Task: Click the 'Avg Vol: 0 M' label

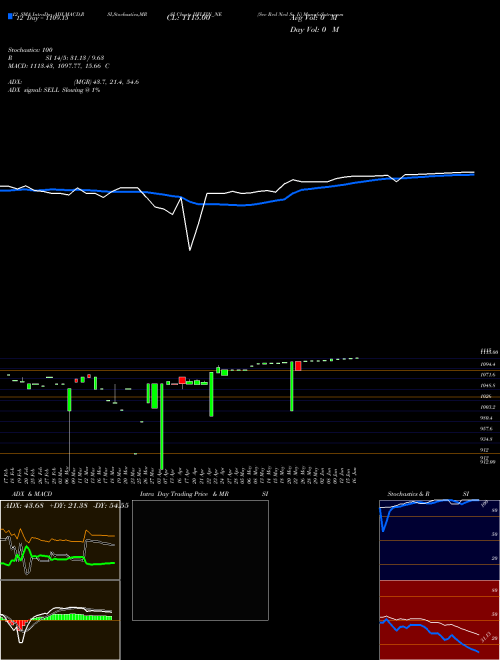Action: [314, 19]
